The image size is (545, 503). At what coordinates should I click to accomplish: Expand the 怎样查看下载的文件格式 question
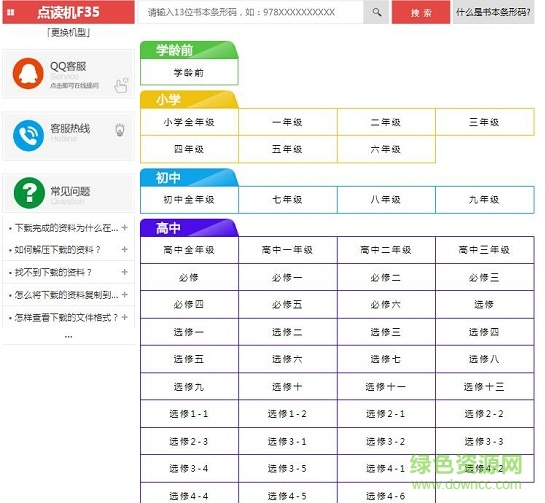pos(124,317)
